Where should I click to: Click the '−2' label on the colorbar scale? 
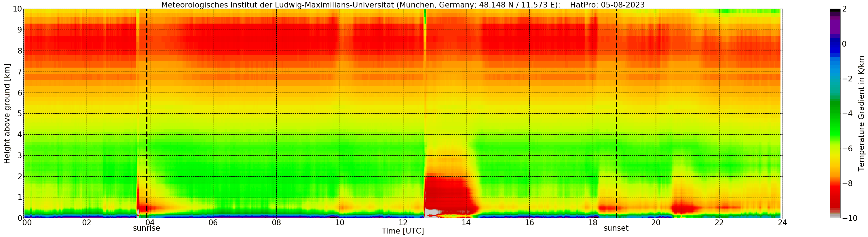point(847,79)
